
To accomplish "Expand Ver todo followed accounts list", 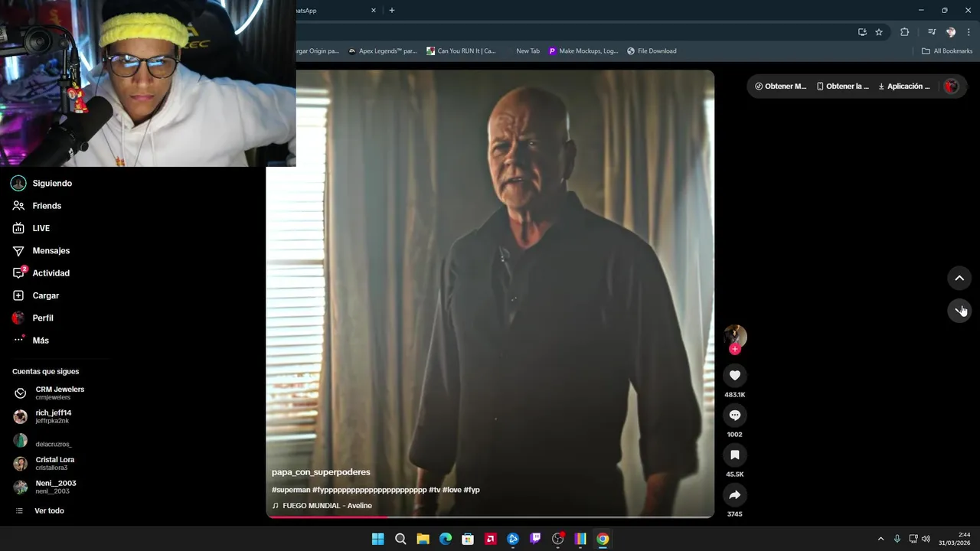I will click(x=40, y=510).
